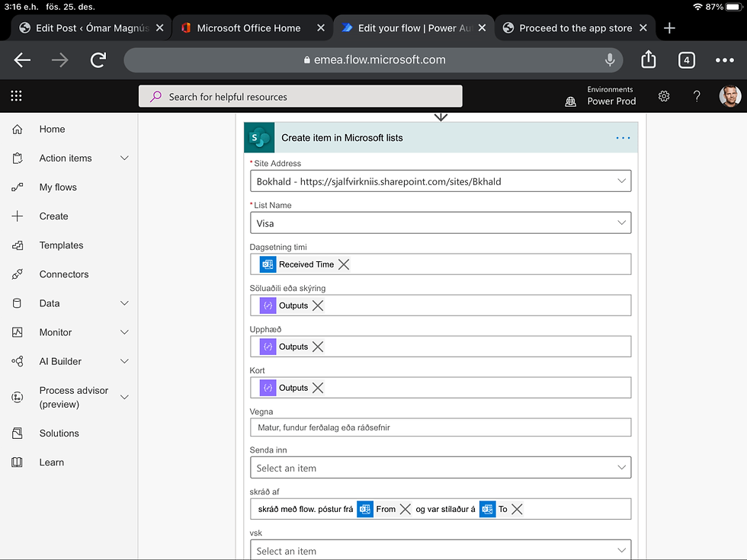The image size is (747, 560).
Task: Remove the Outputs token in Kort field
Action: (318, 388)
